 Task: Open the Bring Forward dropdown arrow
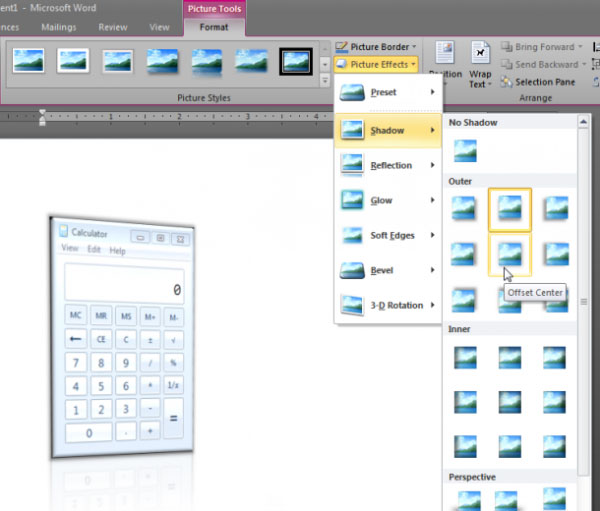[580, 47]
